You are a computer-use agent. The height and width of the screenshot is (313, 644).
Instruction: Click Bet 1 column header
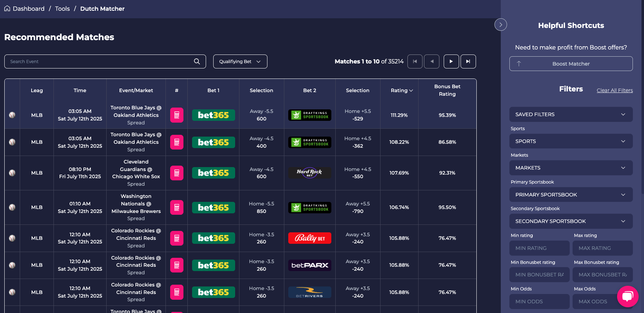coord(213,90)
